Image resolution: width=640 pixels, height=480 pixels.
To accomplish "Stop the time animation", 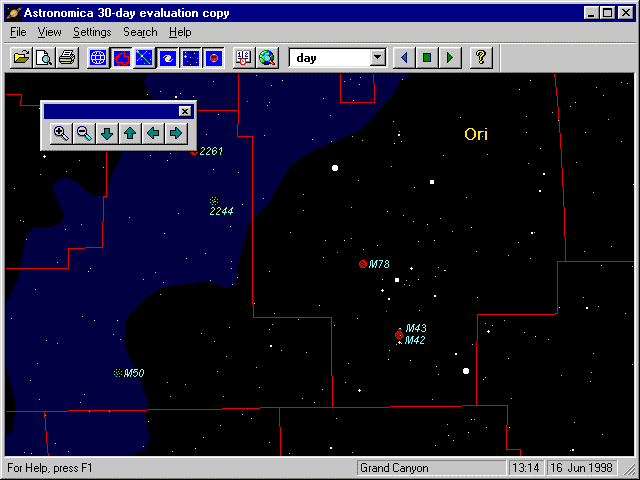I will 427,58.
